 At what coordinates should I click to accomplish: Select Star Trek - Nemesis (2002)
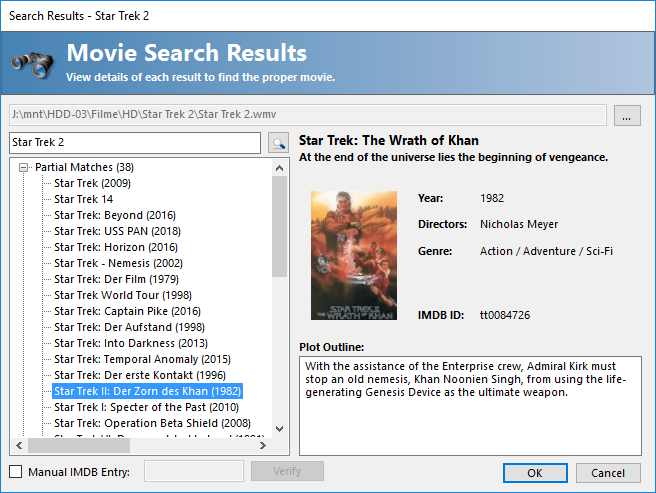point(118,263)
